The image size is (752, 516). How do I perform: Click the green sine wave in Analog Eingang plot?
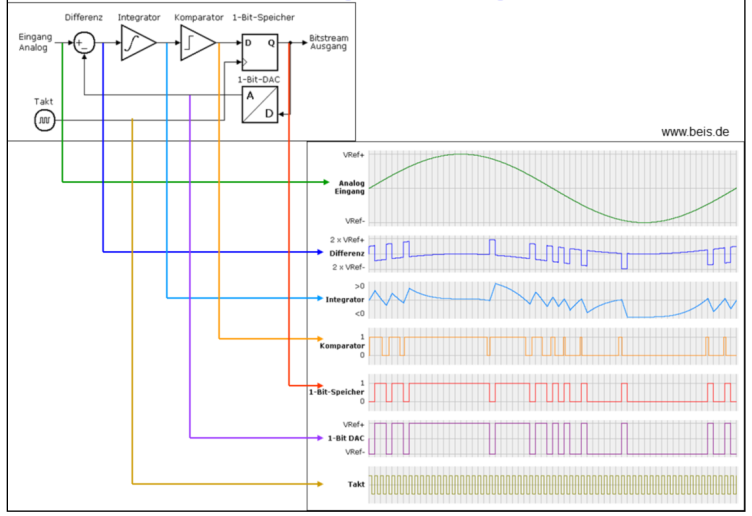460,154
